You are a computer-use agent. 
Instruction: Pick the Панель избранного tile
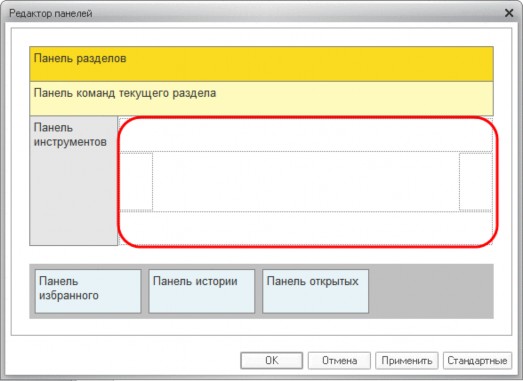(x=88, y=291)
